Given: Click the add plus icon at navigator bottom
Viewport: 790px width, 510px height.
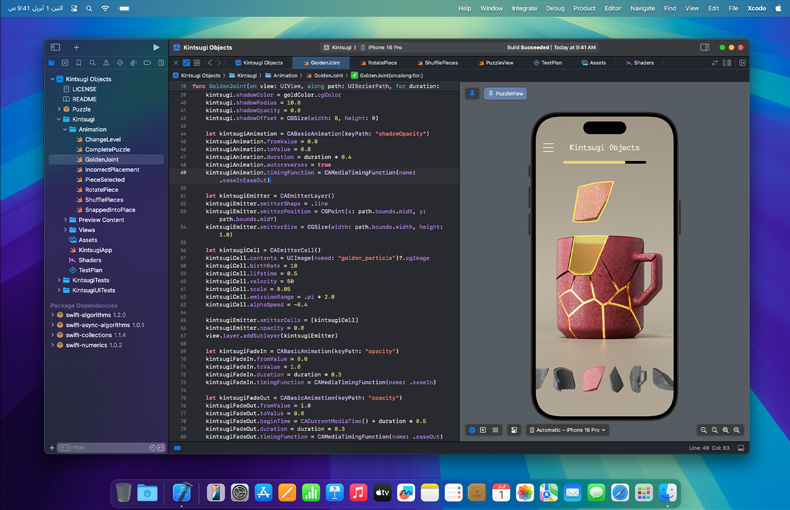Looking at the screenshot, I should point(52,448).
